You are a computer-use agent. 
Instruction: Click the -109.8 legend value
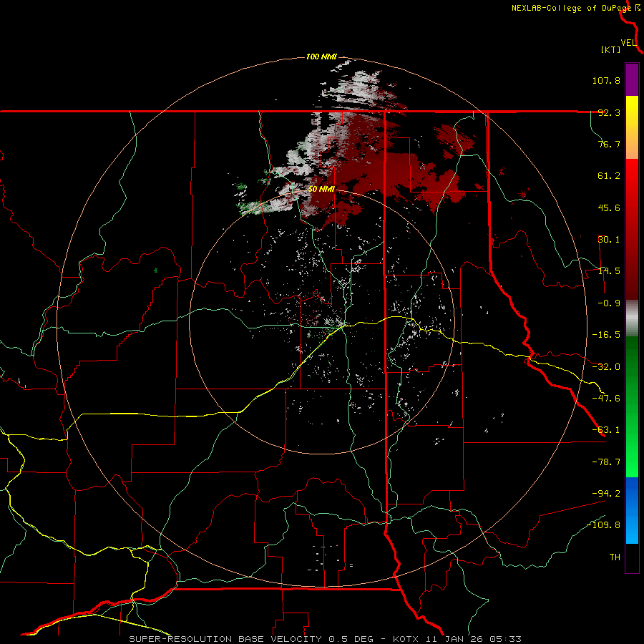pos(603,525)
